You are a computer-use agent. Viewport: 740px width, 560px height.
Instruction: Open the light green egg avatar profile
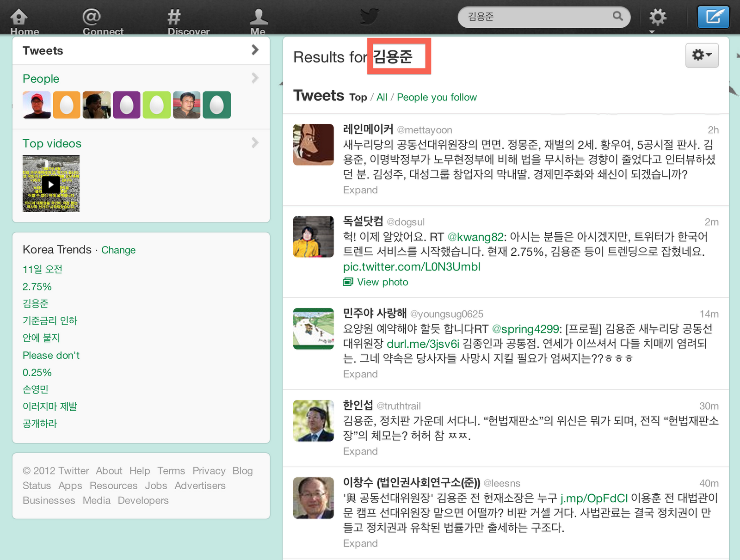(157, 105)
